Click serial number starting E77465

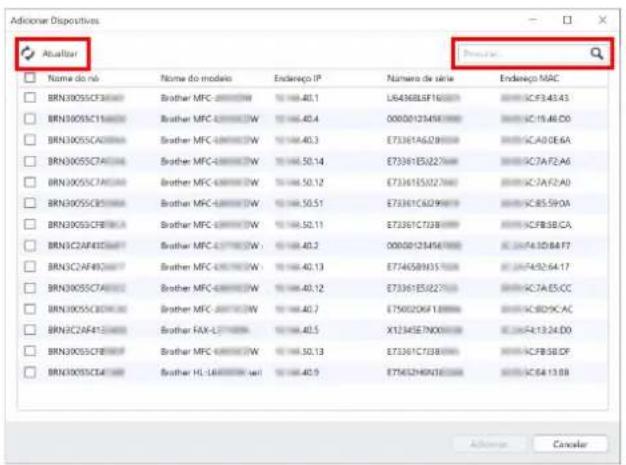click(x=423, y=267)
